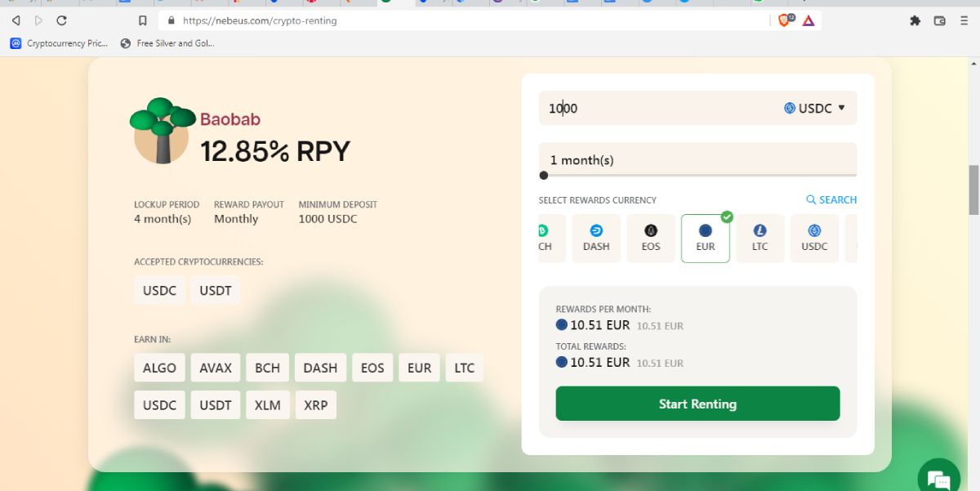980x491 pixels.
Task: Click the EUR icon beside Total Rewards
Action: coord(561,362)
